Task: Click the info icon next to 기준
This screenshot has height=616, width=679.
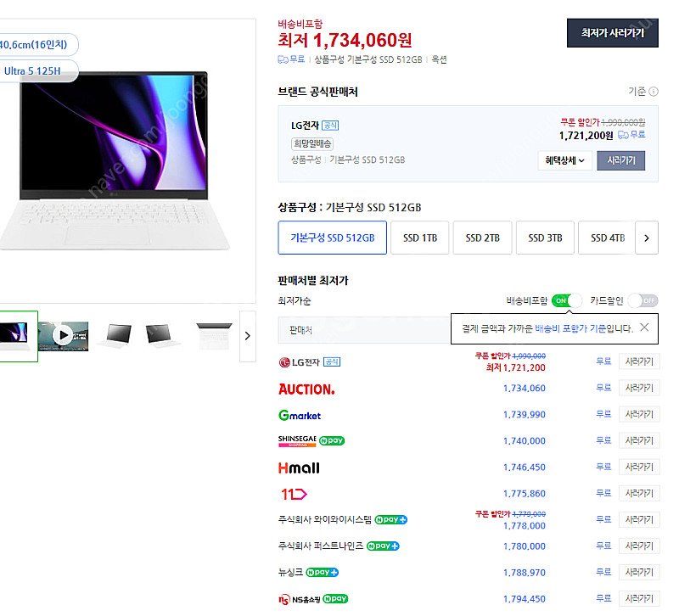Action: click(x=654, y=92)
